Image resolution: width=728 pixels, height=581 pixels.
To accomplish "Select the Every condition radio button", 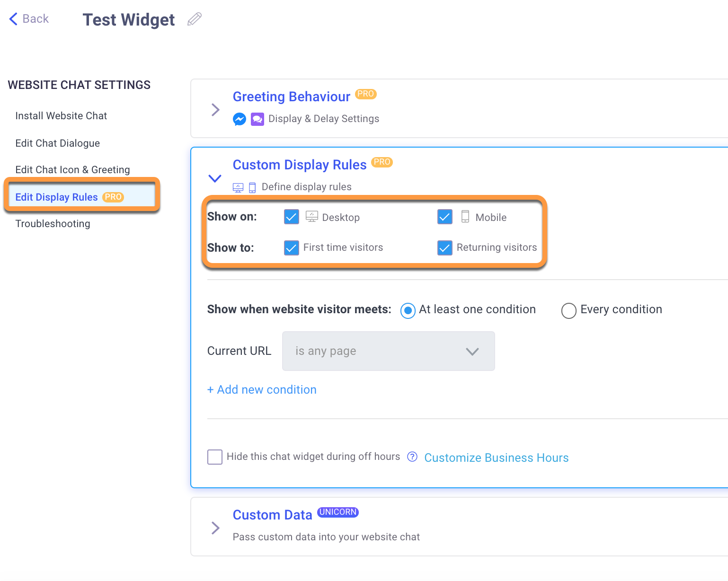I will click(x=568, y=311).
